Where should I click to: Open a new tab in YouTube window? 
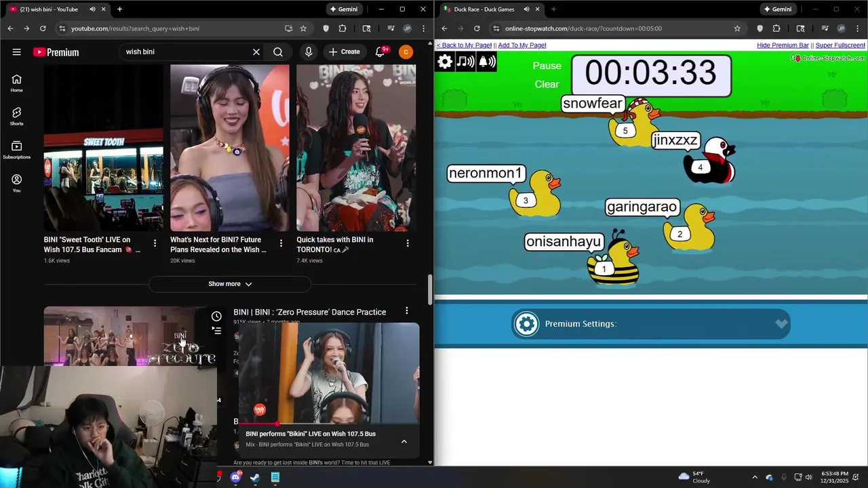tap(119, 9)
